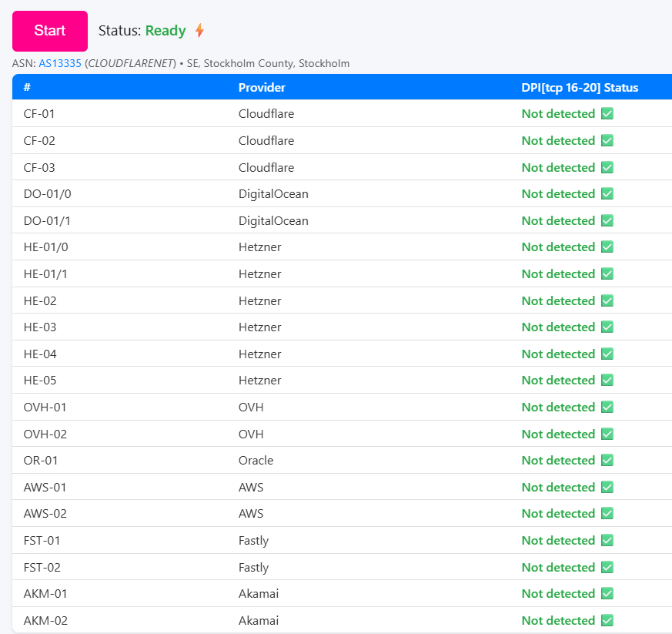This screenshot has width=672, height=634.
Task: Select the CF-02 row ID
Action: tap(39, 141)
